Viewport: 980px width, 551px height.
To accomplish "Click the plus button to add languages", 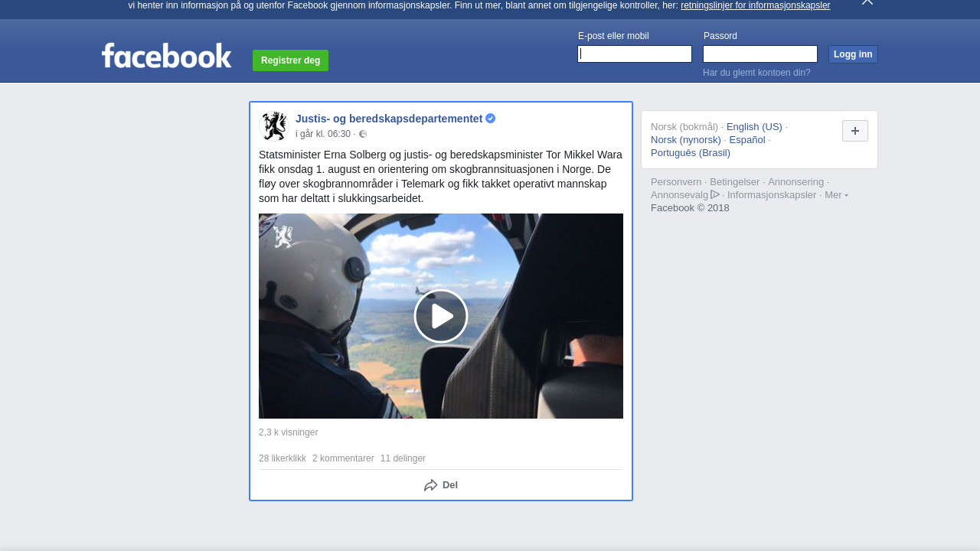I will click(x=854, y=131).
